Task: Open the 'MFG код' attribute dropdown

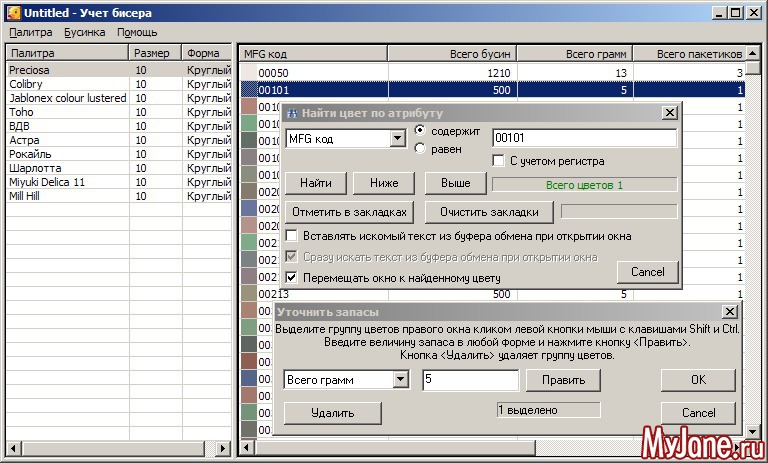Action: pos(397,139)
